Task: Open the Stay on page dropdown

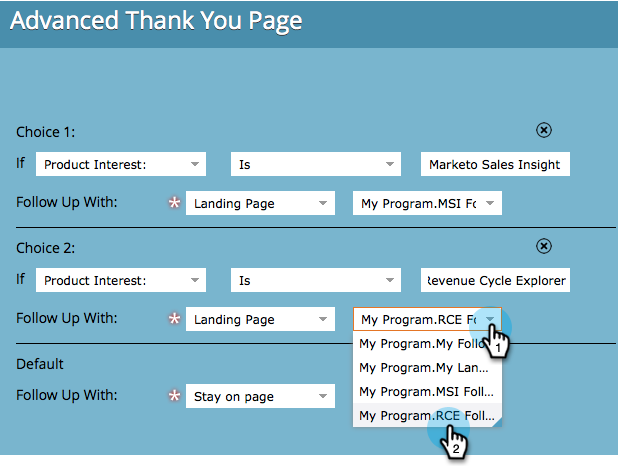Action: point(261,396)
